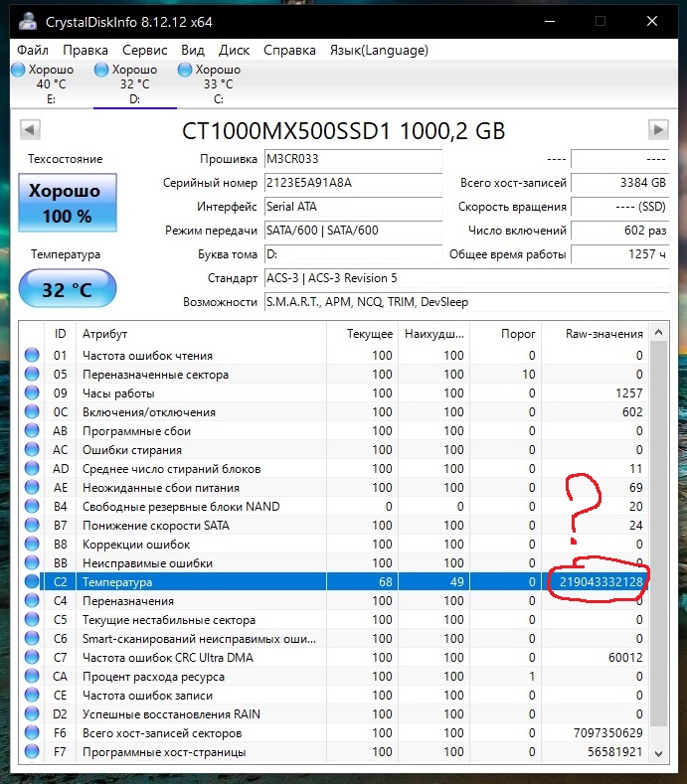The image size is (687, 784).
Task: Select Частота ошибок чтения attribute
Action: (x=147, y=356)
